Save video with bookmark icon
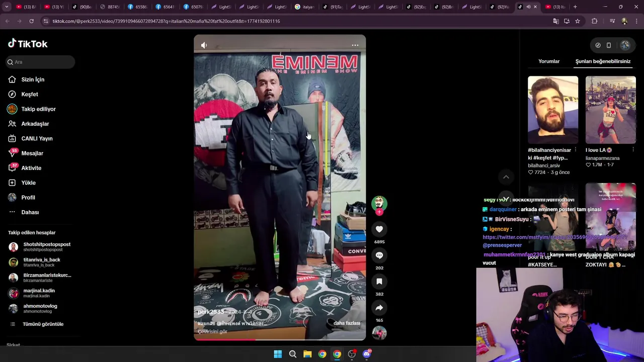Screen dimensions: 644x362 379,282
